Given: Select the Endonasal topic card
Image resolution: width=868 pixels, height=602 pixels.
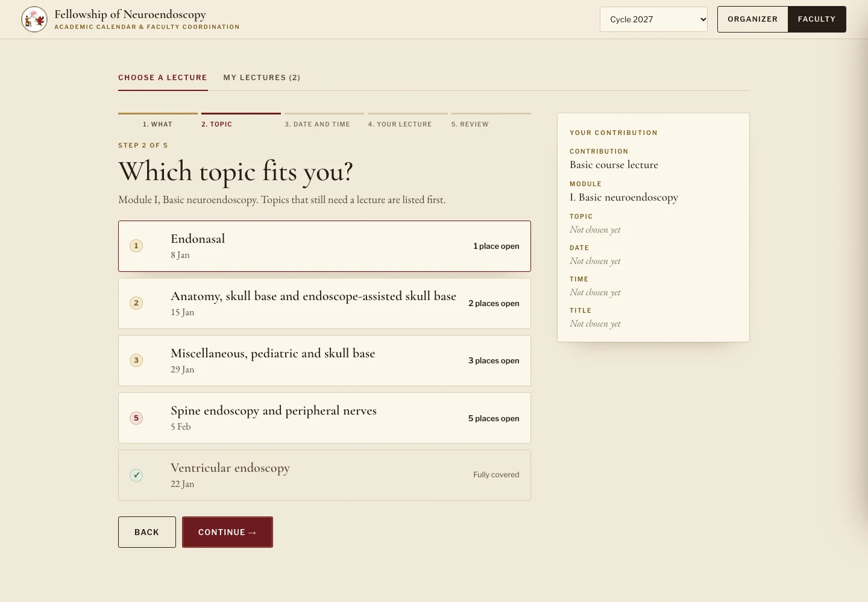Looking at the screenshot, I should click(324, 246).
